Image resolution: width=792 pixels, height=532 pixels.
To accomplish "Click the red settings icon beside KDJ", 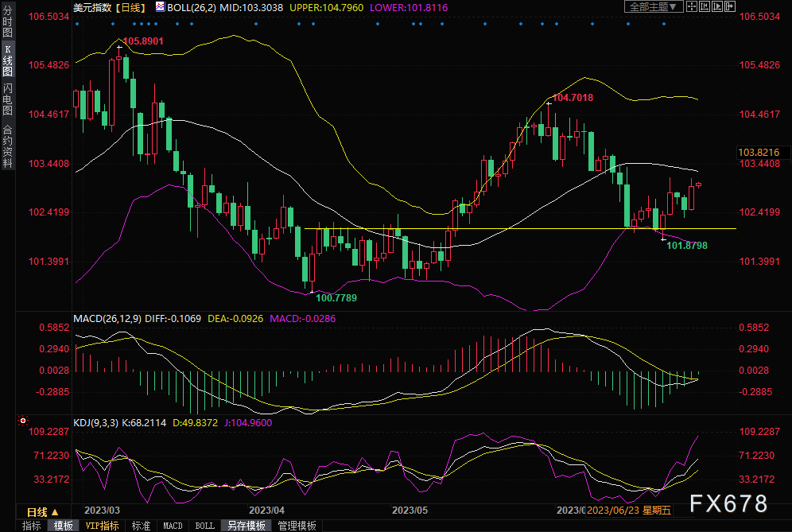I will 24,420.
